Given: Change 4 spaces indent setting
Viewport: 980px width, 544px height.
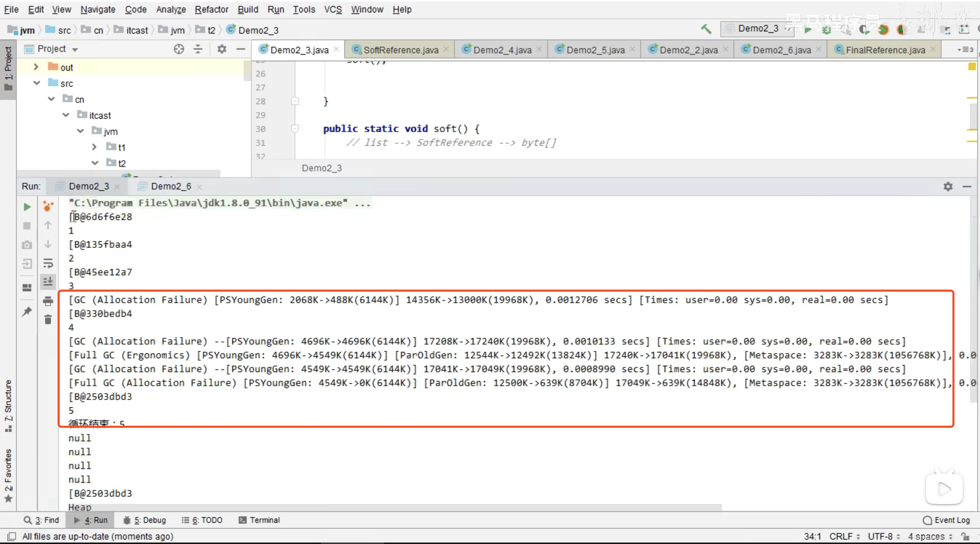Looking at the screenshot, I should click(930, 536).
